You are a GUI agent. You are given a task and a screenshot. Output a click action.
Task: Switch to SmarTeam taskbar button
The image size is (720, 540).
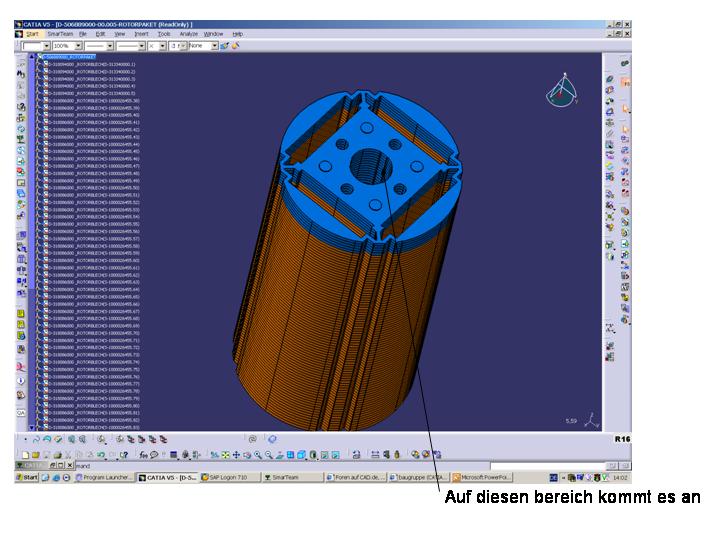(x=292, y=478)
